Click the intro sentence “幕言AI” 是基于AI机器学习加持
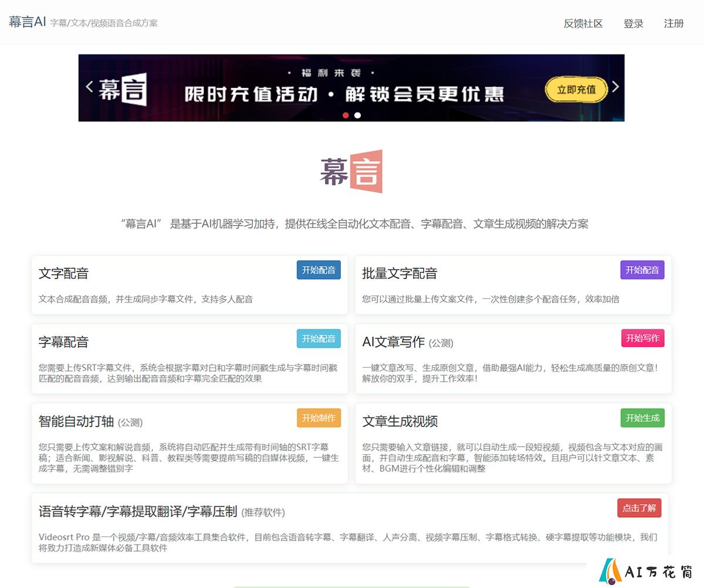The image size is (704, 588). tap(354, 224)
